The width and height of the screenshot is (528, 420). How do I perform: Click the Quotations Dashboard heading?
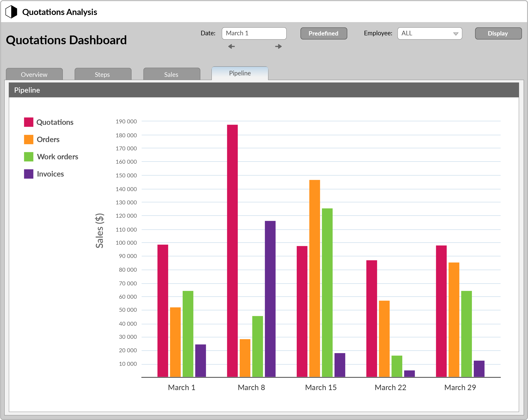pos(66,40)
